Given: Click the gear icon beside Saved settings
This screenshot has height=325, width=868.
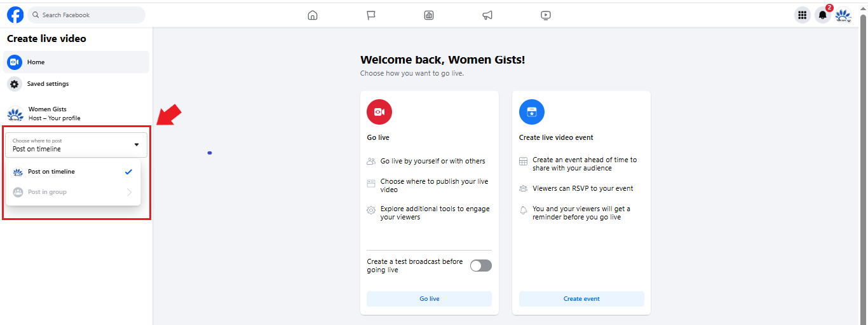Looking at the screenshot, I should point(15,84).
